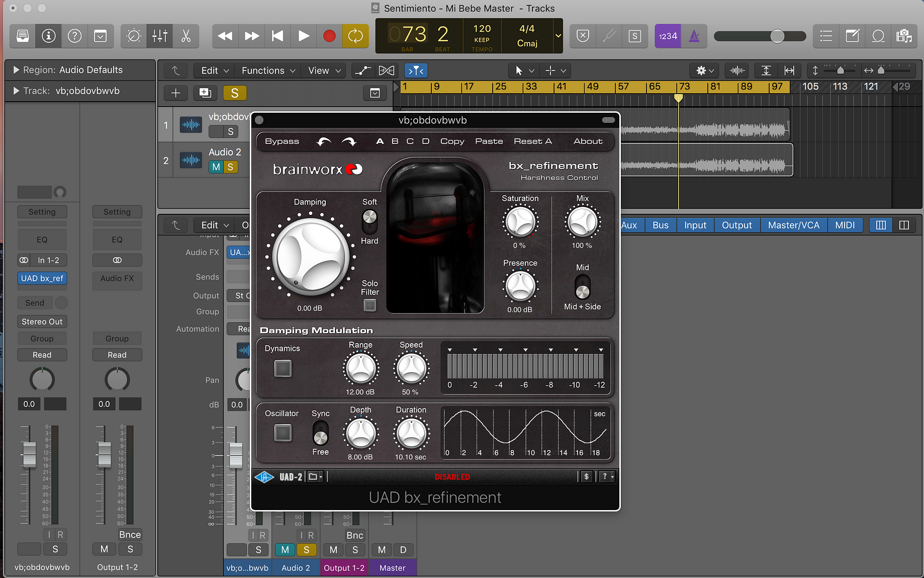Expand the Track vb;obdovbwvb disclosure triangle
This screenshot has height=578, width=924.
click(16, 91)
